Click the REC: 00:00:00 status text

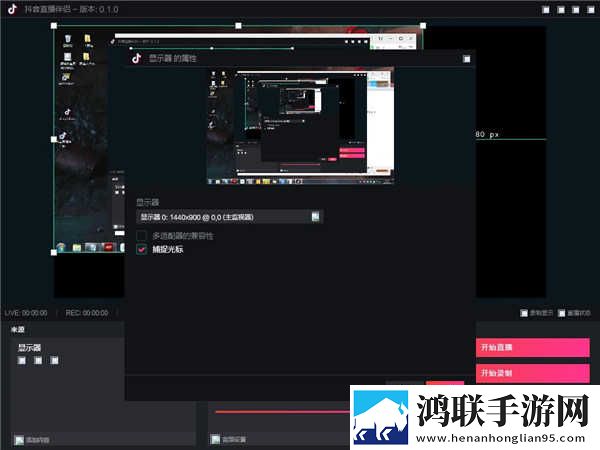87,313
